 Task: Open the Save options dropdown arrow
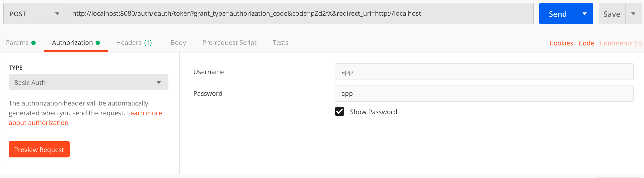coord(633,14)
